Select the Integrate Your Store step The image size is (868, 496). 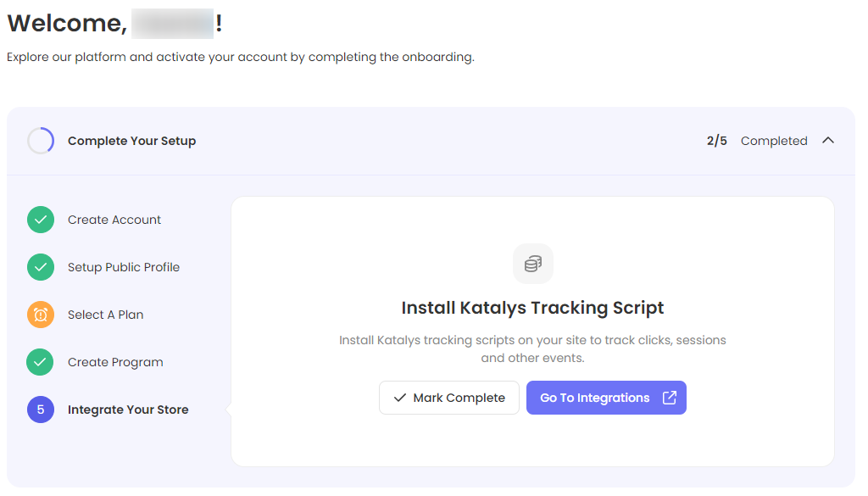(128, 410)
